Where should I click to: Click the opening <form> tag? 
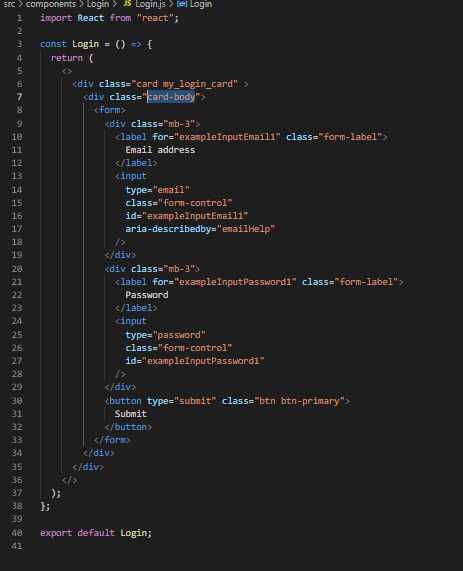click(110, 110)
